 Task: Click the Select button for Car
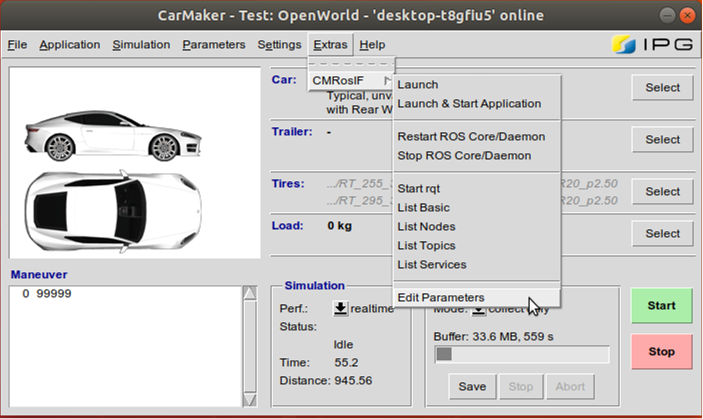tap(662, 87)
